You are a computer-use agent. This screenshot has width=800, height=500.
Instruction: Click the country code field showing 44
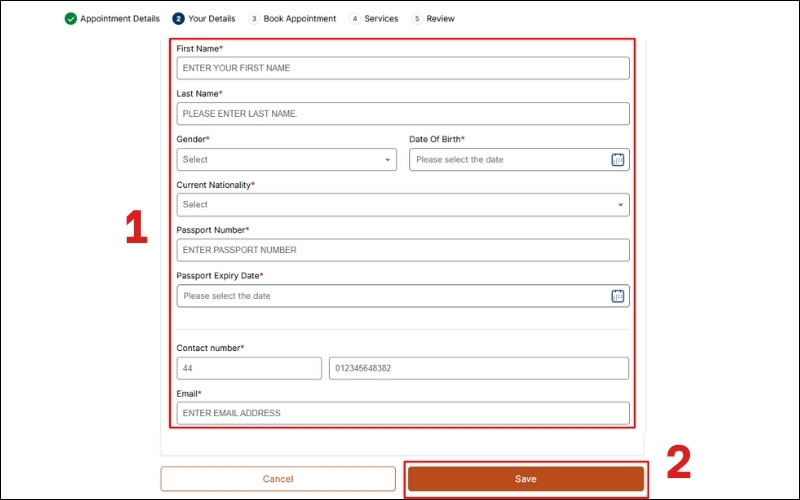249,368
